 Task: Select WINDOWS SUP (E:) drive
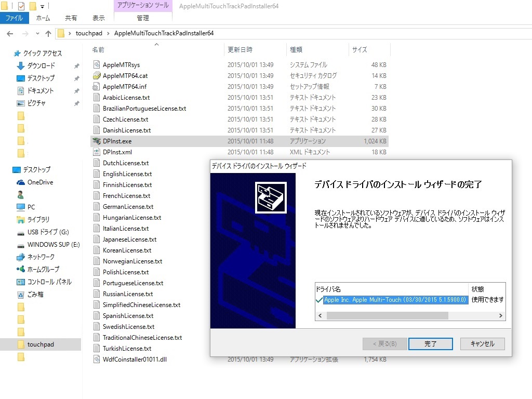coord(54,244)
